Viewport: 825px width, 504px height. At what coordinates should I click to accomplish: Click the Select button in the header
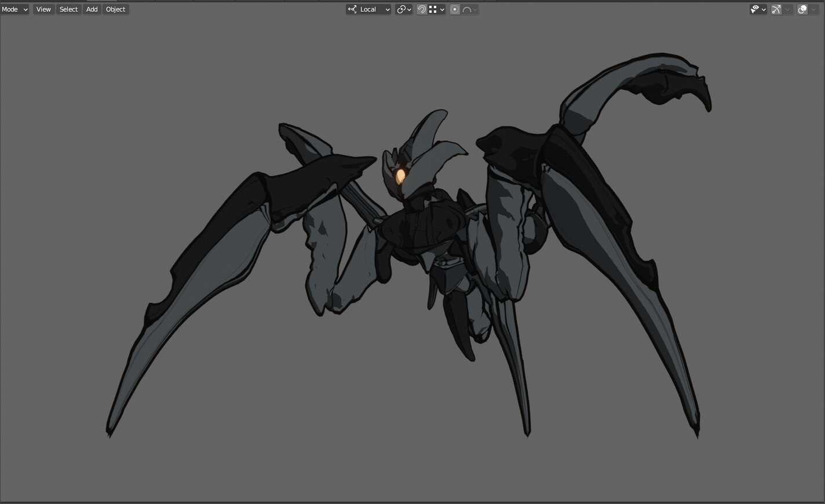click(x=68, y=9)
